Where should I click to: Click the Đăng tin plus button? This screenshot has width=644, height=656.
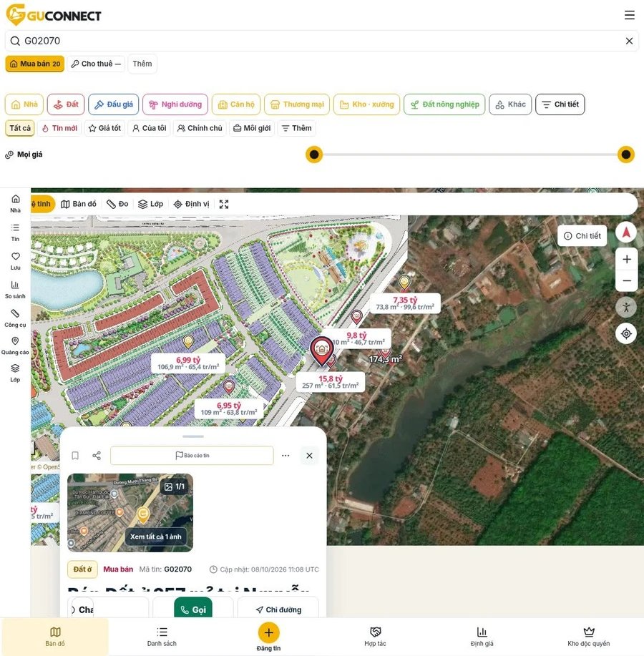[268, 632]
